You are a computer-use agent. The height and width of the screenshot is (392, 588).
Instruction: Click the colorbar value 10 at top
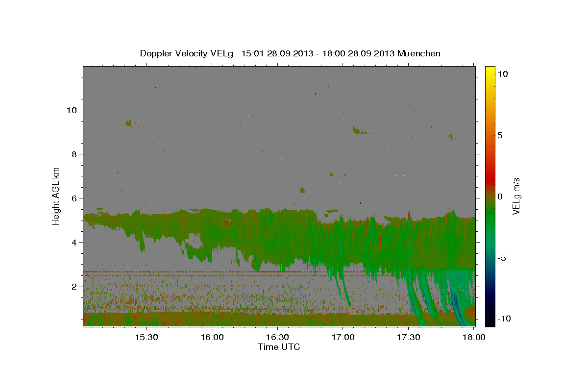pos(502,74)
